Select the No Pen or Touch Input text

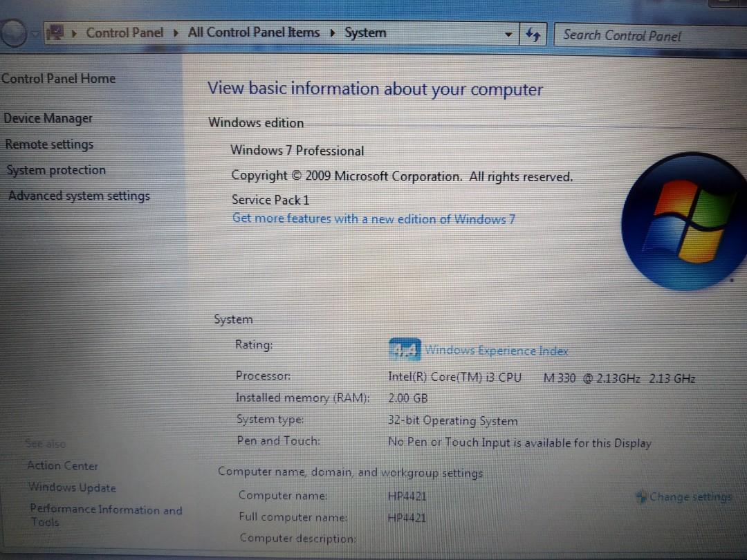coord(519,443)
